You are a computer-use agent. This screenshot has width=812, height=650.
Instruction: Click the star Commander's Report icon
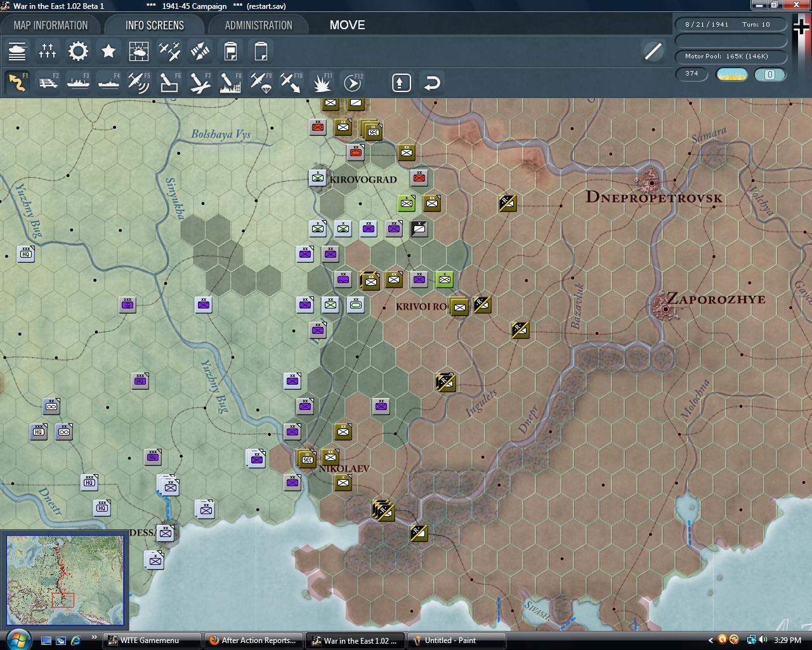coord(108,51)
